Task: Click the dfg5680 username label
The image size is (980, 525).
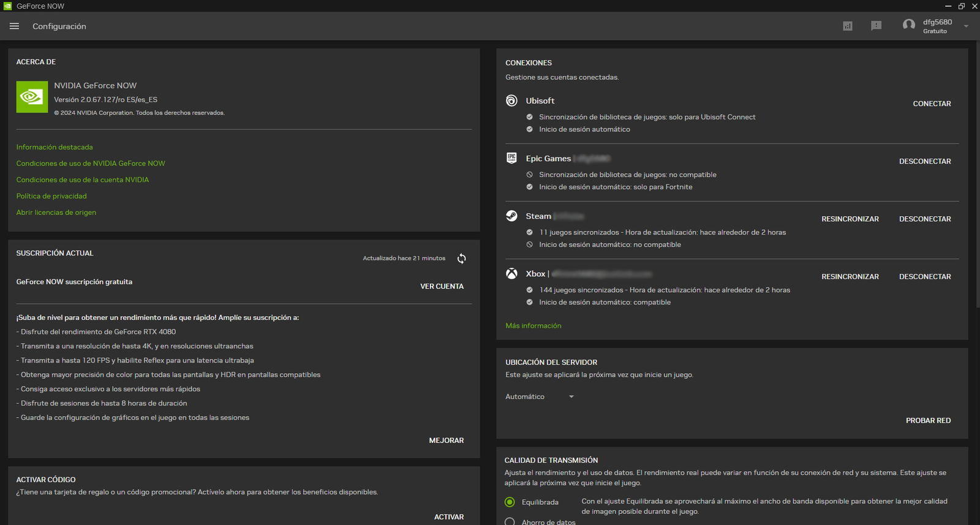Action: pos(937,22)
